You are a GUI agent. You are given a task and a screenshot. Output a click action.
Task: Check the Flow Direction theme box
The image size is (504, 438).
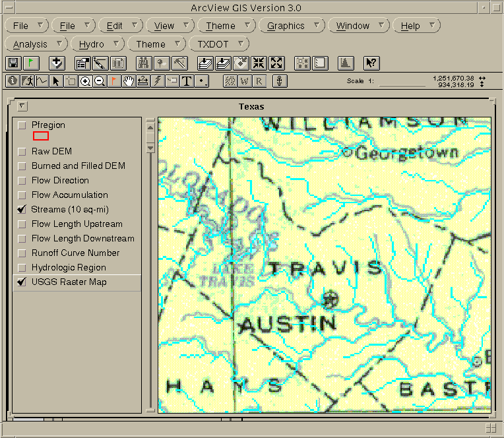point(22,181)
